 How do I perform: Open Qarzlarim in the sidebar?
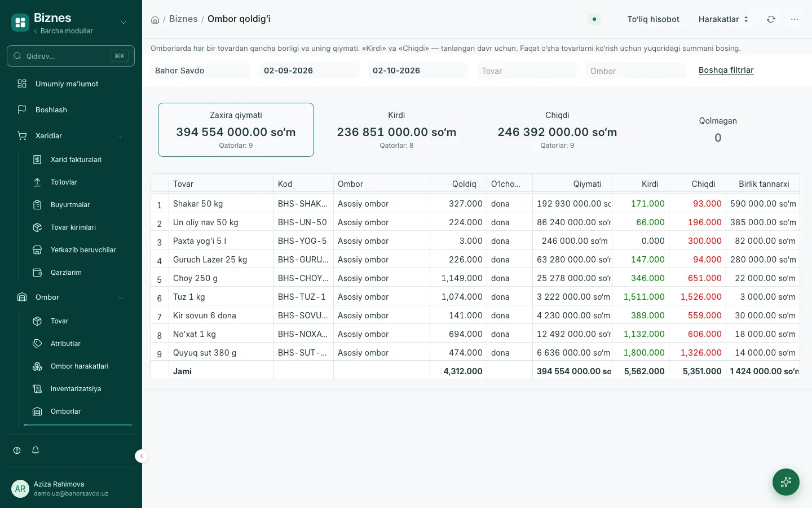[x=76, y=273]
